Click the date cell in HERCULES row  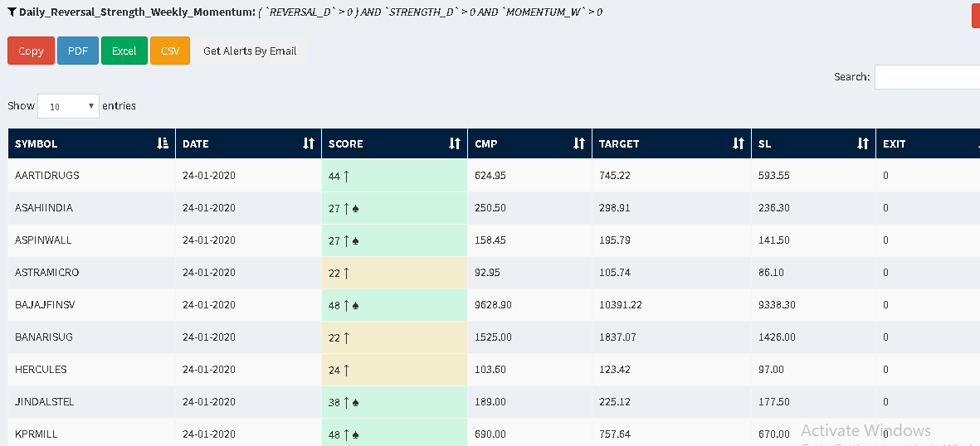(x=248, y=370)
